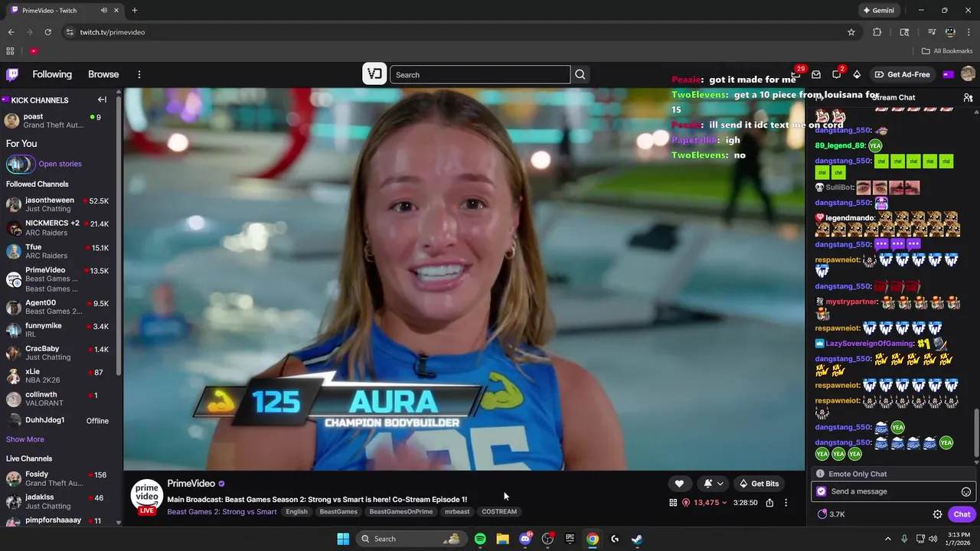
Task: Open Spotify from the taskbar
Action: [480, 539]
